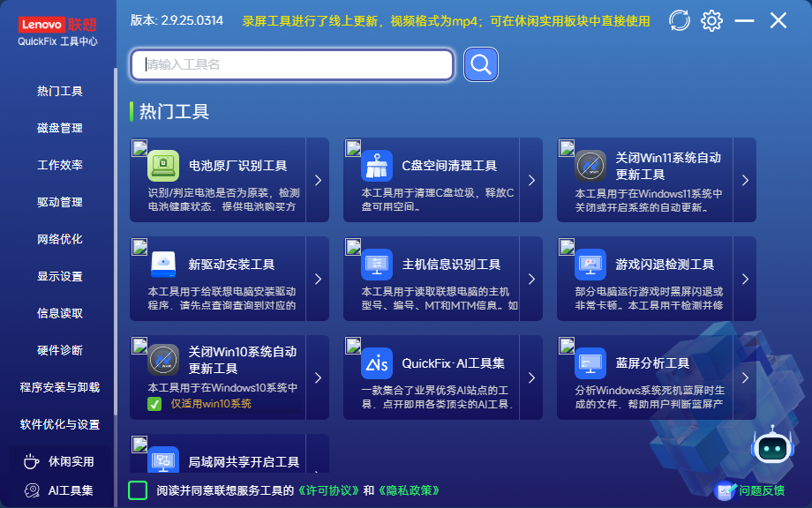The width and height of the screenshot is (812, 508).
Task: Expand the 电池原厂识别工具 card arrow
Action: (x=318, y=180)
